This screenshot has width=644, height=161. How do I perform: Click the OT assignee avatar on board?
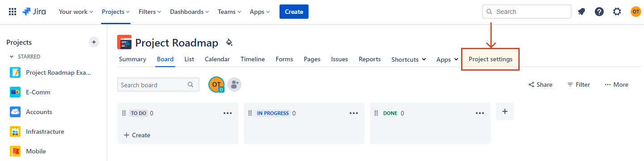(216, 85)
